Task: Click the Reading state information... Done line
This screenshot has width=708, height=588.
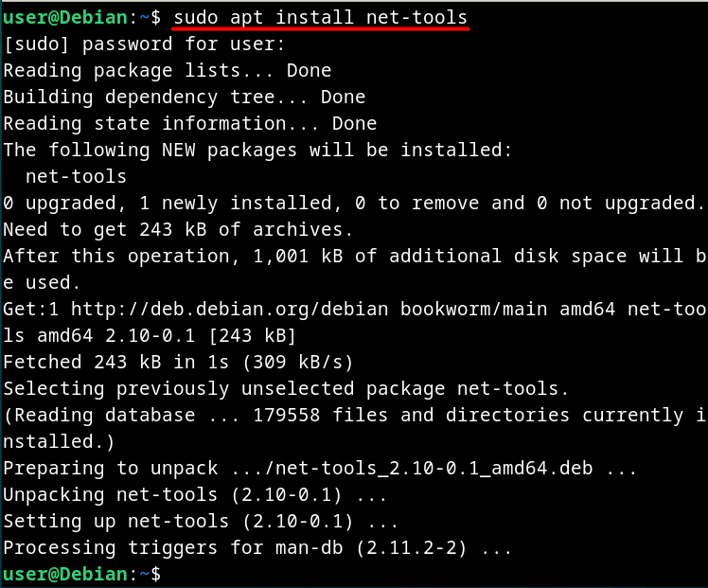Action: 189,124
